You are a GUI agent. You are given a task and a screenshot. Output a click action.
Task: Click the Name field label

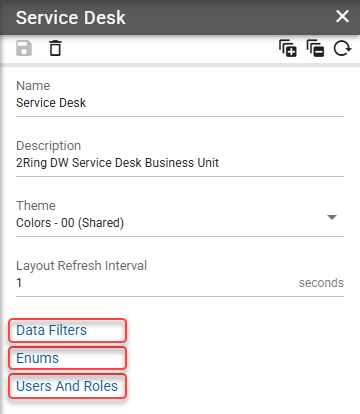(x=33, y=86)
